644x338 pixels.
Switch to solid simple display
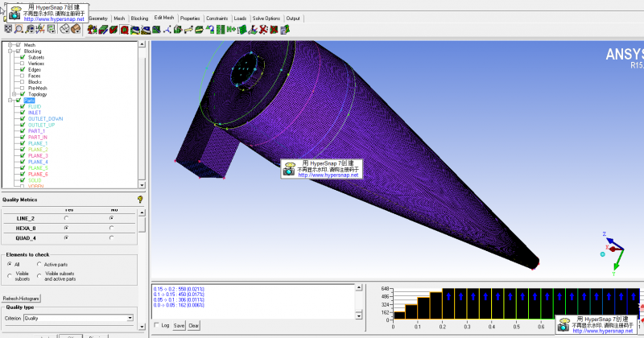point(76,29)
